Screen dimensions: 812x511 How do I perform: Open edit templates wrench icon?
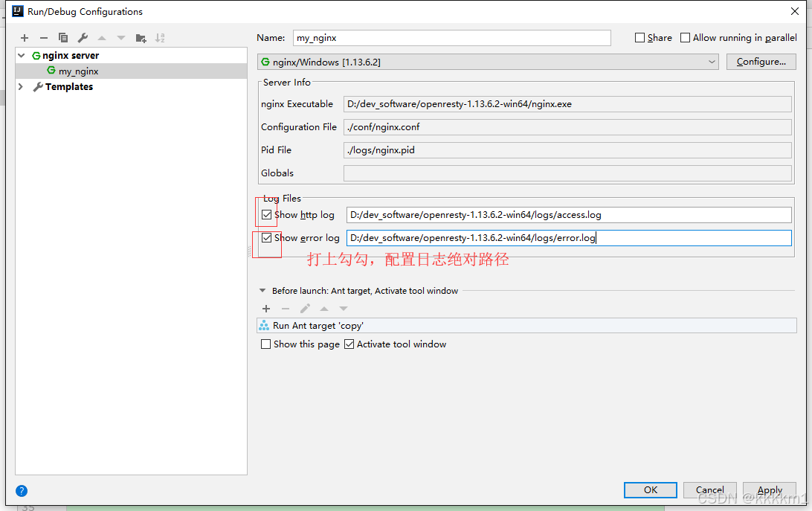point(83,38)
